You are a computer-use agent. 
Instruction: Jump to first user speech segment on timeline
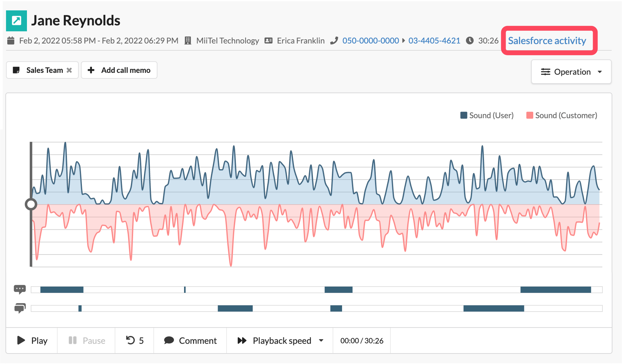point(62,290)
